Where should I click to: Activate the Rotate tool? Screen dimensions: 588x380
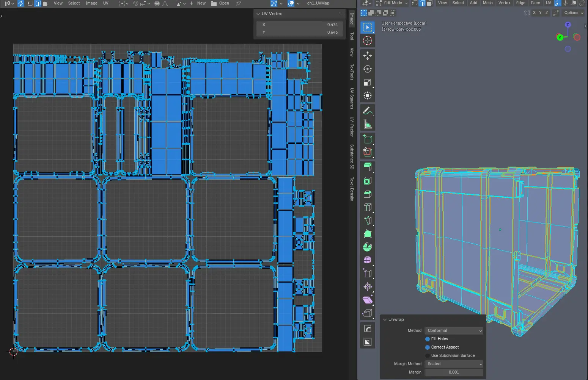coord(367,69)
